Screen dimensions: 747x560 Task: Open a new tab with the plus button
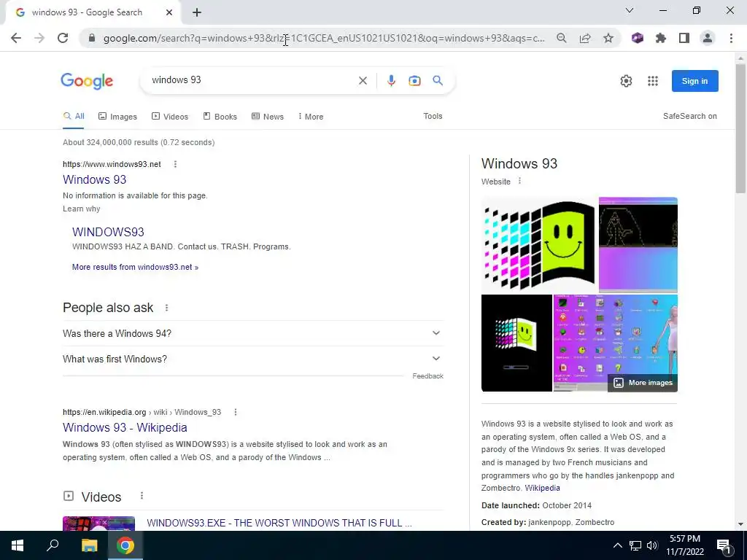[x=197, y=12]
